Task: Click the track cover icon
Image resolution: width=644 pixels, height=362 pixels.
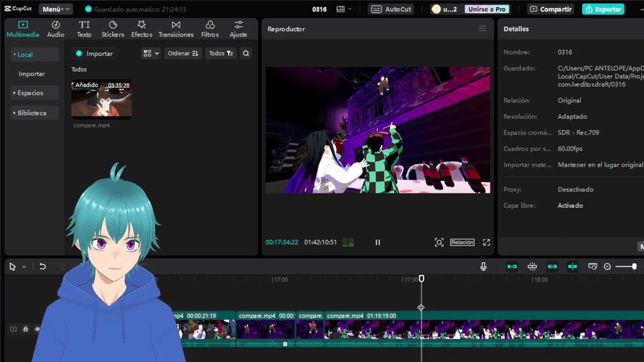Action: [14, 329]
